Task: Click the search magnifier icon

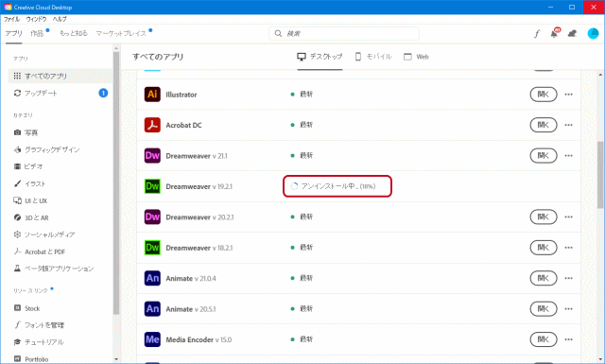Action: (278, 34)
